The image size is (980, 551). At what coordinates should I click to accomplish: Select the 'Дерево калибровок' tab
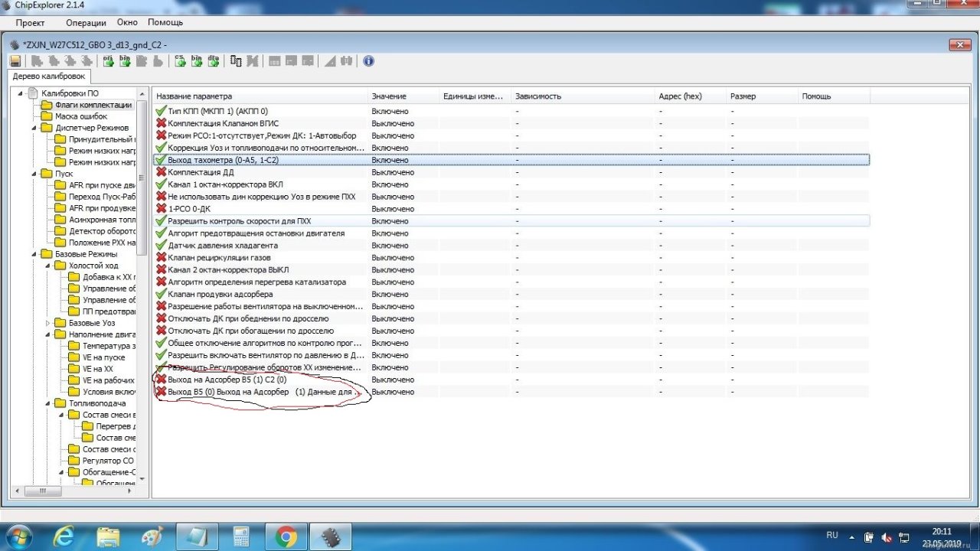coord(48,77)
